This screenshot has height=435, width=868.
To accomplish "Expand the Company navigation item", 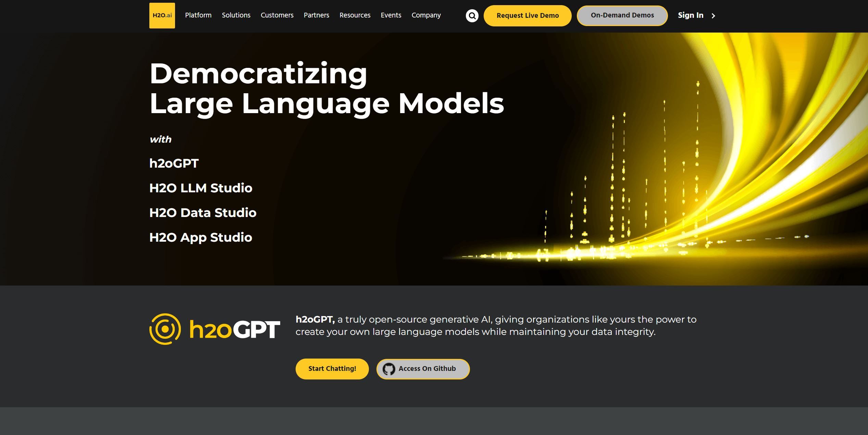I will point(426,15).
